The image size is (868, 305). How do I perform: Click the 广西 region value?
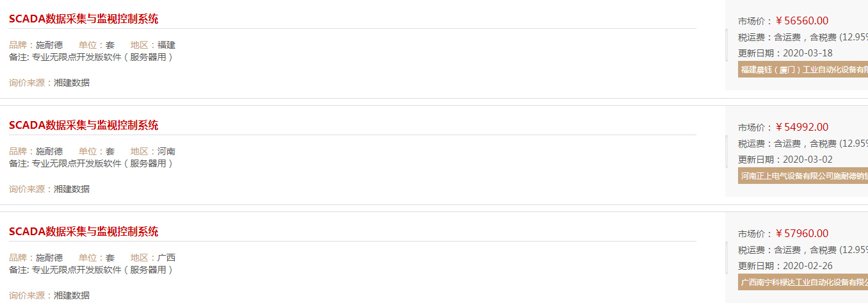(166, 258)
